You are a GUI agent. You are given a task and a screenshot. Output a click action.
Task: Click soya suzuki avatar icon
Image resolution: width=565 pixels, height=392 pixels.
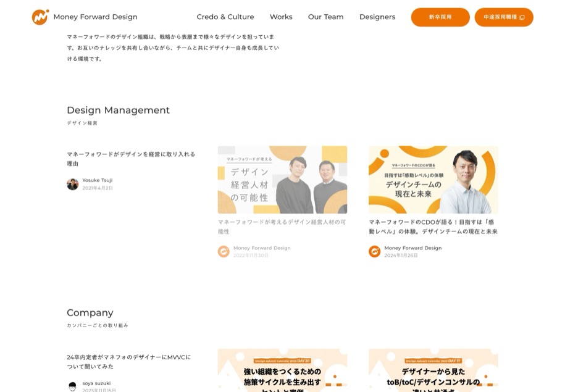point(72,386)
